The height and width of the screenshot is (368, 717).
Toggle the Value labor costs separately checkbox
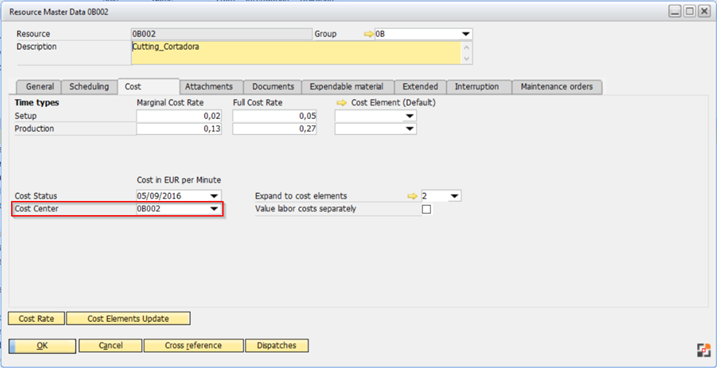pos(426,209)
